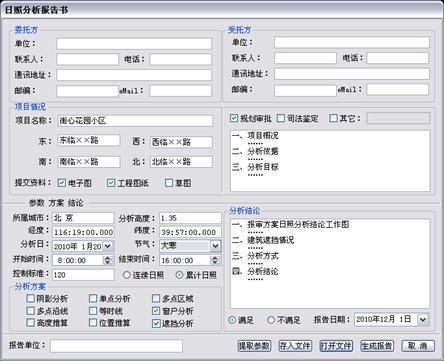Focus the 受托方 通讯地址 field

[x=352, y=74]
